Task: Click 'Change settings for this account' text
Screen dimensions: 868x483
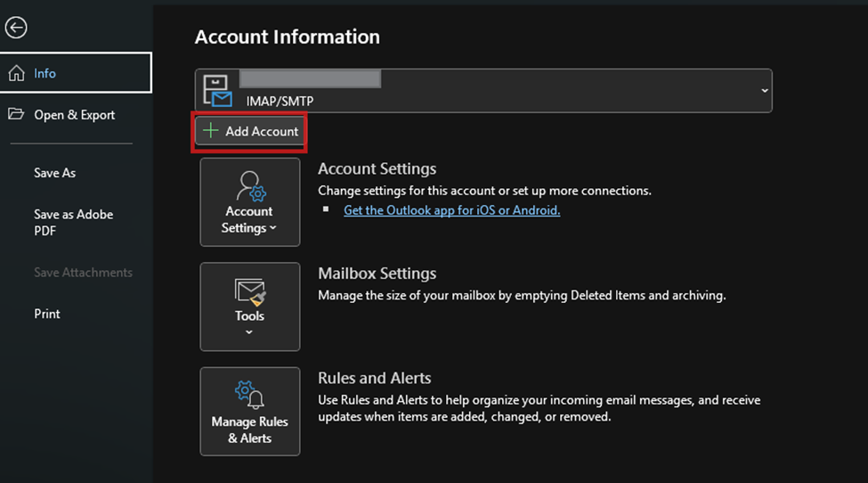Action: pyautogui.click(x=484, y=191)
